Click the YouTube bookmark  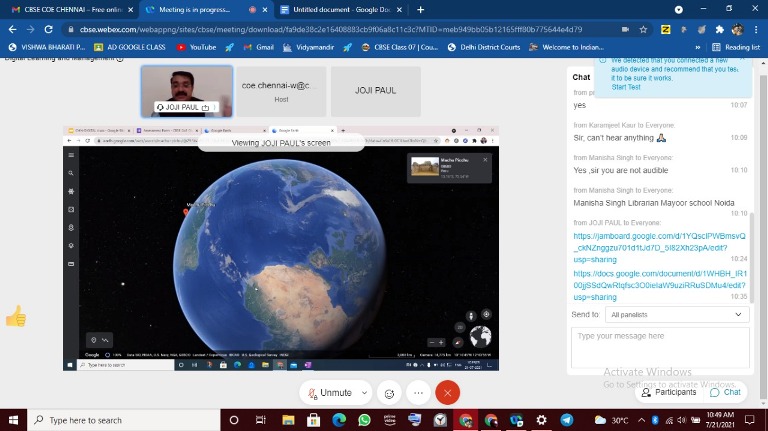[196, 47]
